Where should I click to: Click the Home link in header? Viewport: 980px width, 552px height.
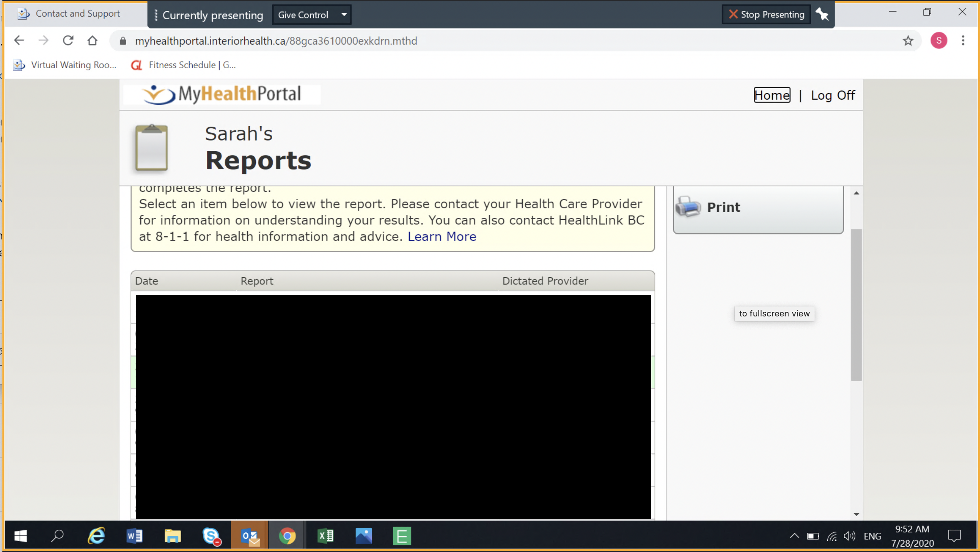tap(772, 95)
